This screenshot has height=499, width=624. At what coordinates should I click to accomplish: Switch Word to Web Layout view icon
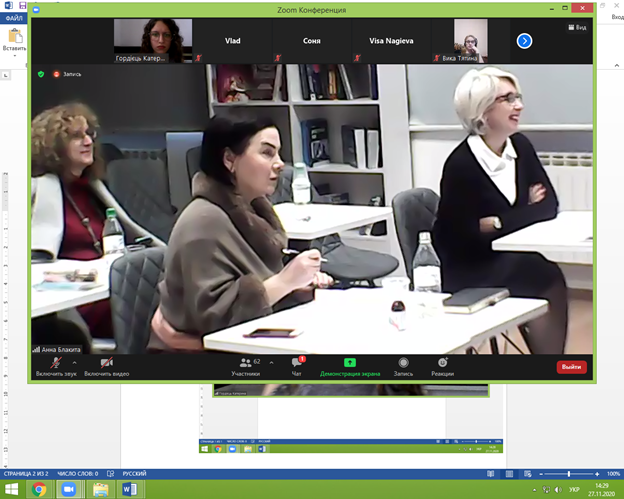(x=528, y=474)
